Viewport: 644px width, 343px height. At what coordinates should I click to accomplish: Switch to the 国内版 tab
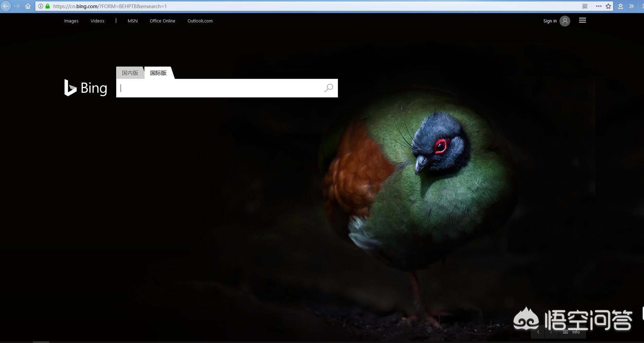pos(130,73)
